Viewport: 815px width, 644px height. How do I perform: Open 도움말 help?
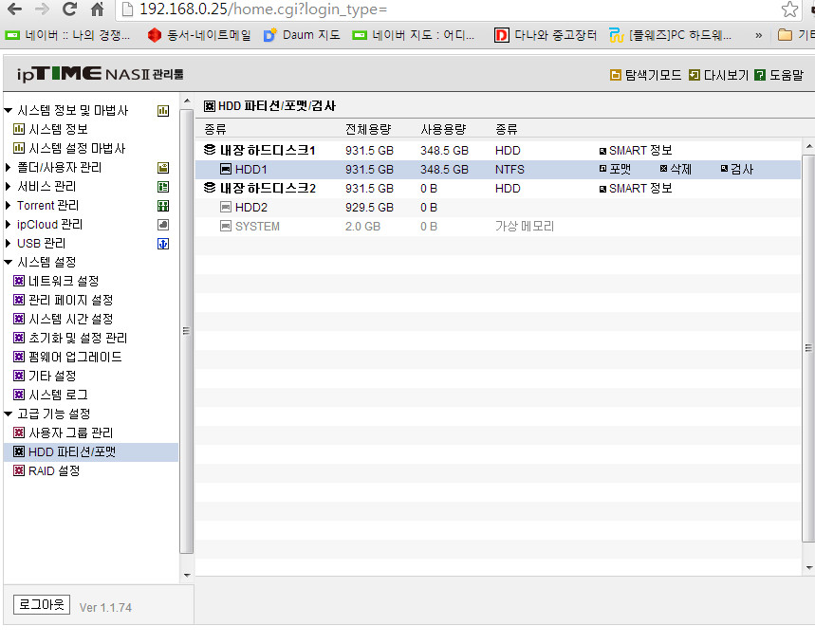pyautogui.click(x=779, y=75)
